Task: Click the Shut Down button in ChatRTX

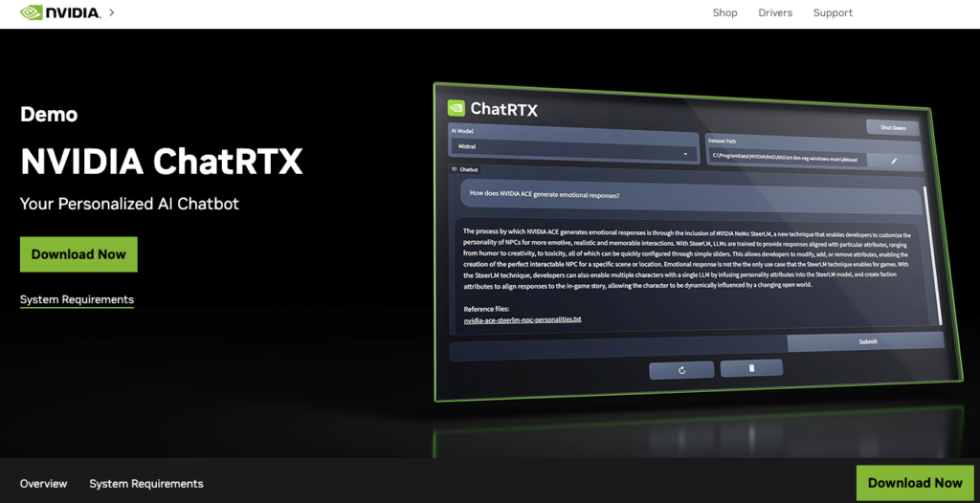Action: coord(893,127)
